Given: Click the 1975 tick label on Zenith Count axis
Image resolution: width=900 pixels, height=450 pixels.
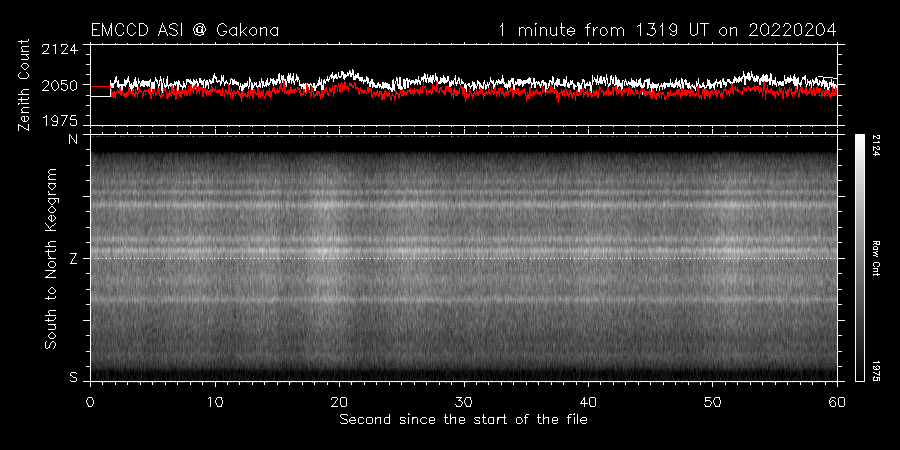Looking at the screenshot, I should coord(60,121).
